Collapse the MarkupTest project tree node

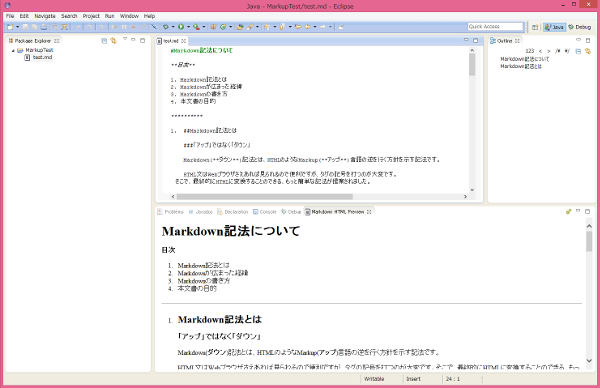tap(13, 51)
